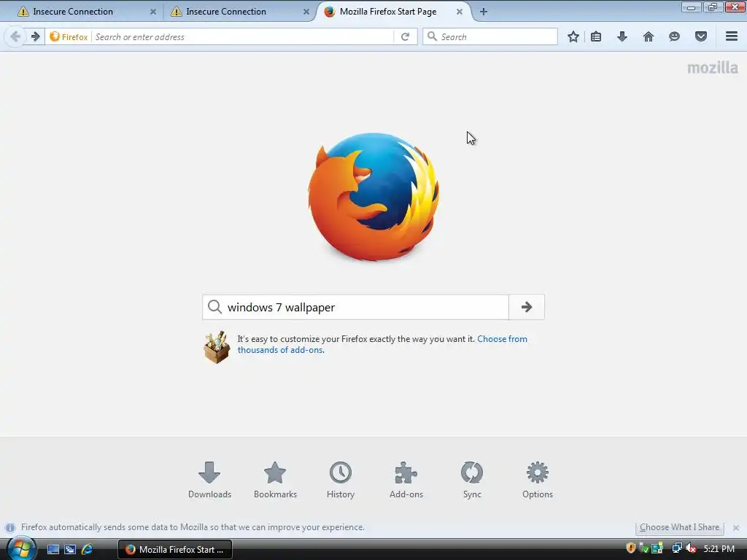Click the mozilla wordmark link

coord(713,68)
